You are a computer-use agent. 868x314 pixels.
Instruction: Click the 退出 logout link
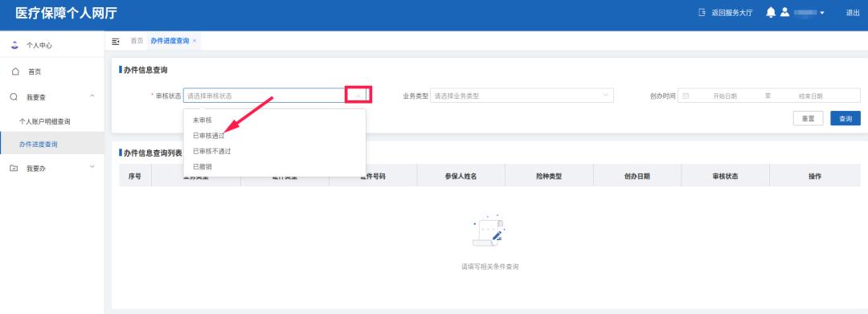coord(853,13)
